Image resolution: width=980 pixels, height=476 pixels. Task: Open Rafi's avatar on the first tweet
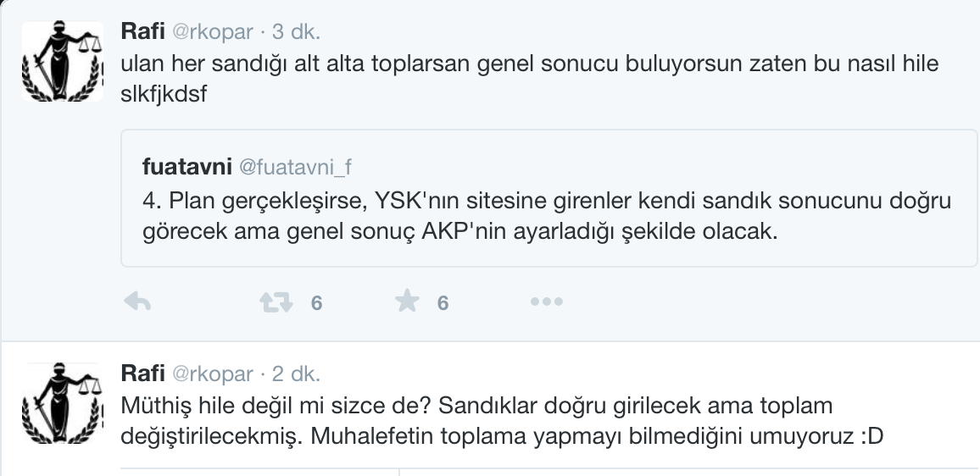coord(60,61)
